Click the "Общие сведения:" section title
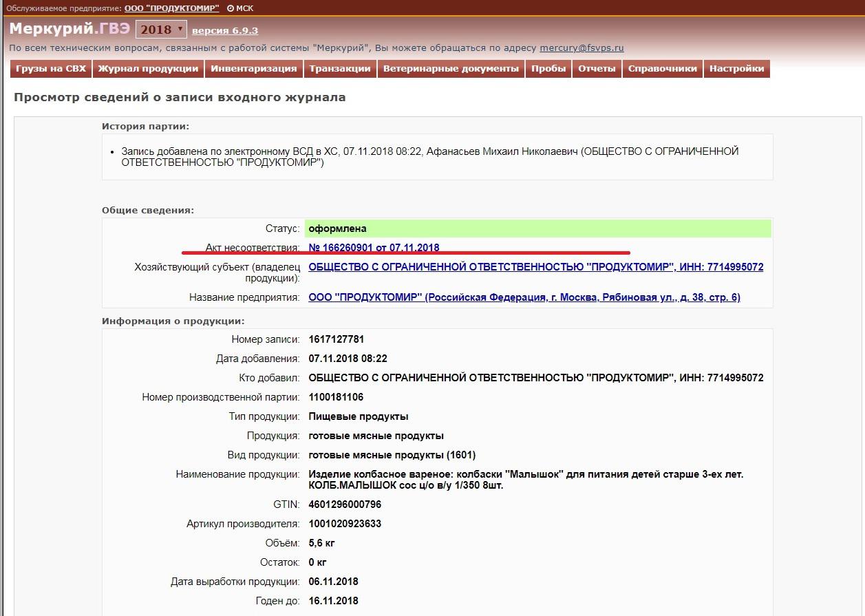This screenshot has width=865, height=616. tap(148, 210)
